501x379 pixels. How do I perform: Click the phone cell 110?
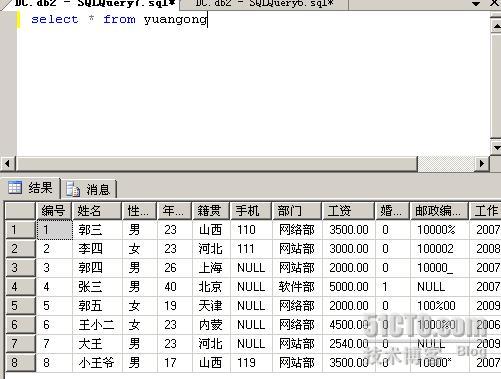point(251,230)
